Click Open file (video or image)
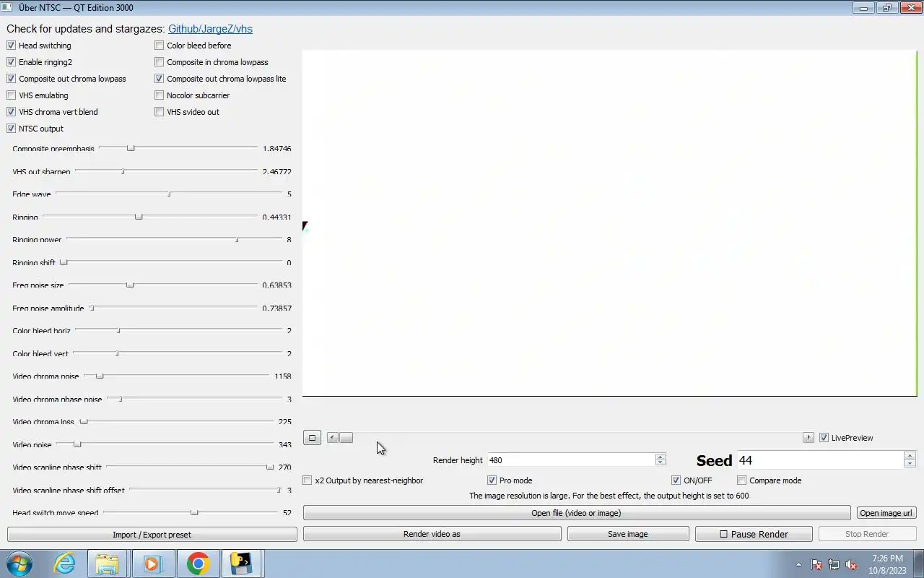Screen dimensions: 924x578 point(576,513)
